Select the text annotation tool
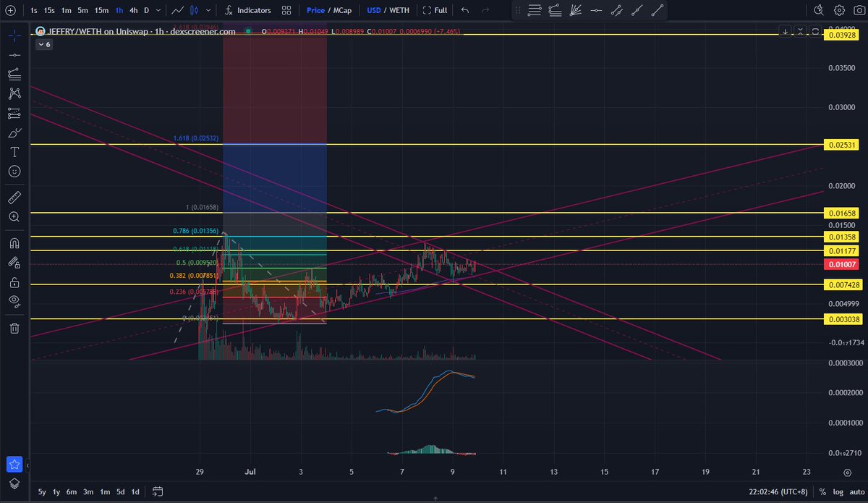The width and height of the screenshot is (868, 503). 14,153
